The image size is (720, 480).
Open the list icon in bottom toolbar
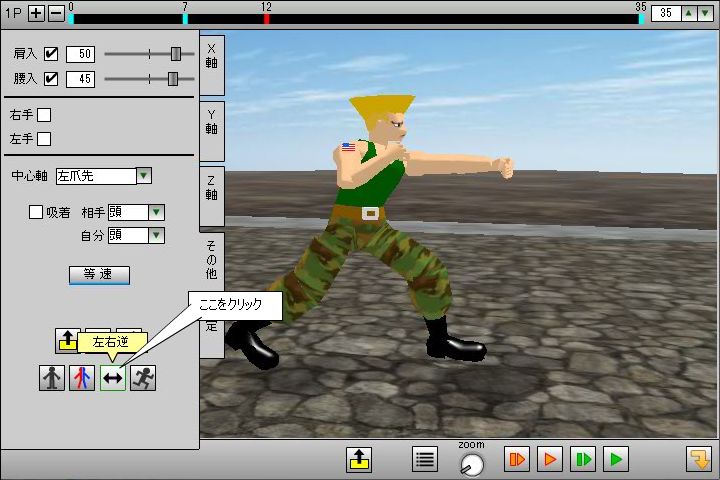click(425, 459)
